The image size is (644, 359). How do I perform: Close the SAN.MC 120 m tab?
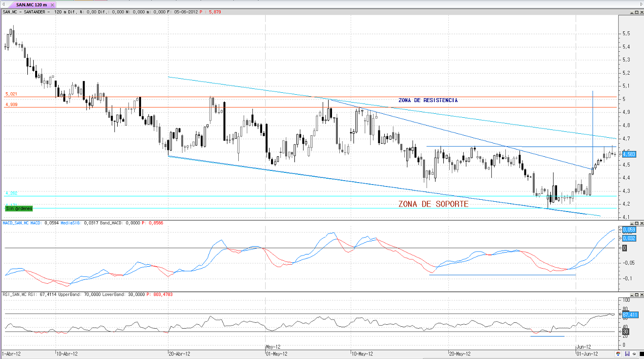(52, 4)
